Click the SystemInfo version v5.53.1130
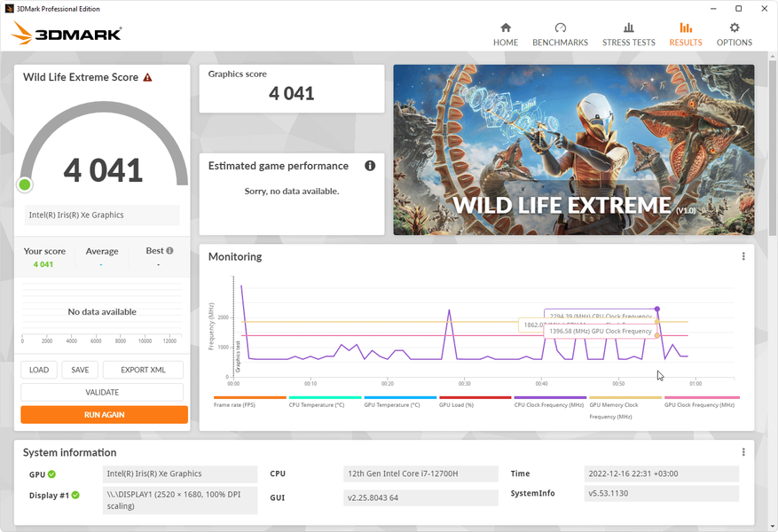The image size is (778, 532). (662, 493)
